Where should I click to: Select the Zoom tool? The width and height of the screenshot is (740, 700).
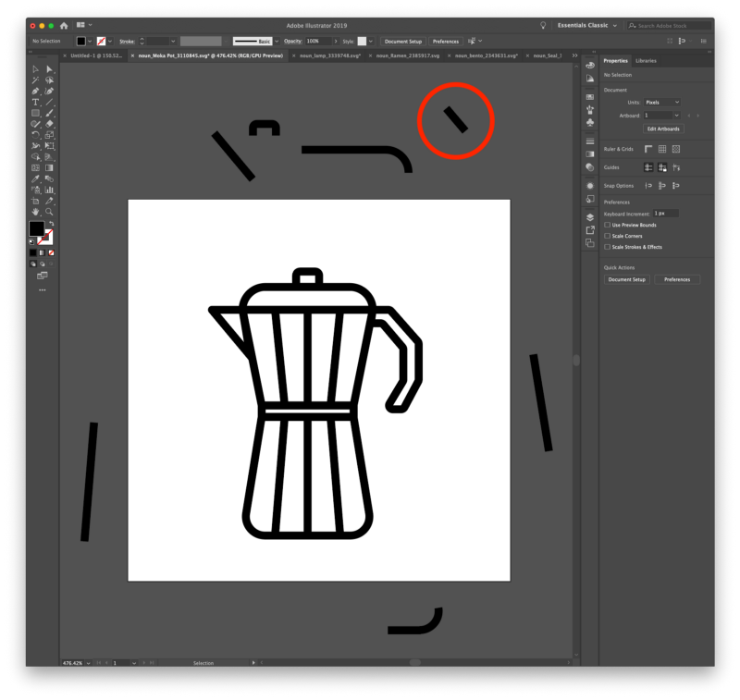pyautogui.click(x=50, y=212)
